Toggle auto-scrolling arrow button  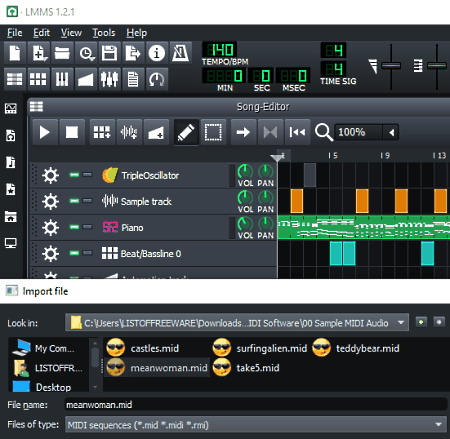tap(243, 132)
